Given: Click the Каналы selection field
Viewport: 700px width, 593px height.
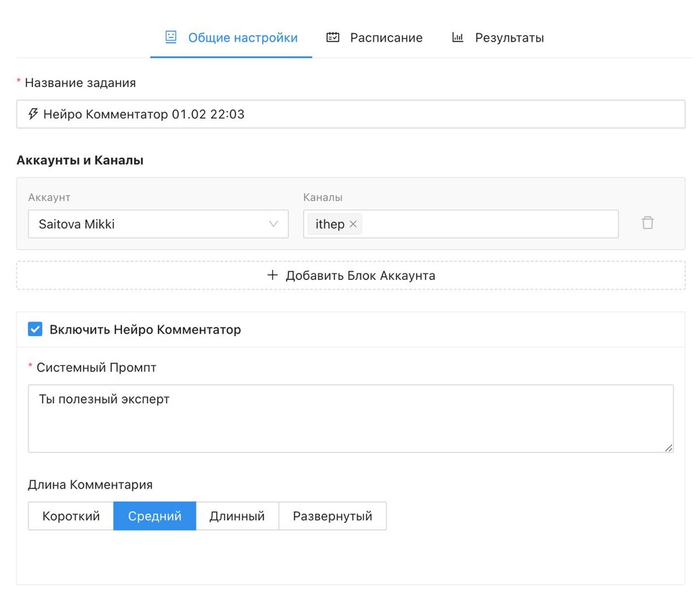Looking at the screenshot, I should [x=461, y=224].
